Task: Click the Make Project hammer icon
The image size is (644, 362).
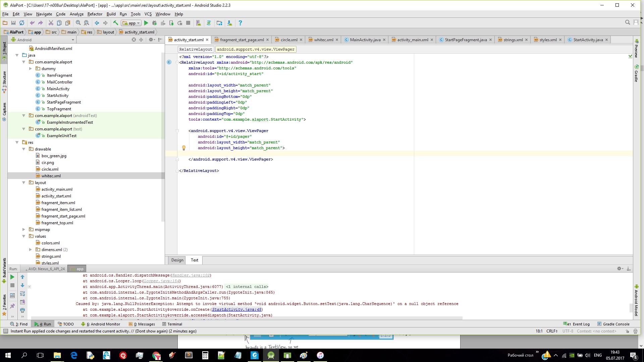Action: [116, 23]
